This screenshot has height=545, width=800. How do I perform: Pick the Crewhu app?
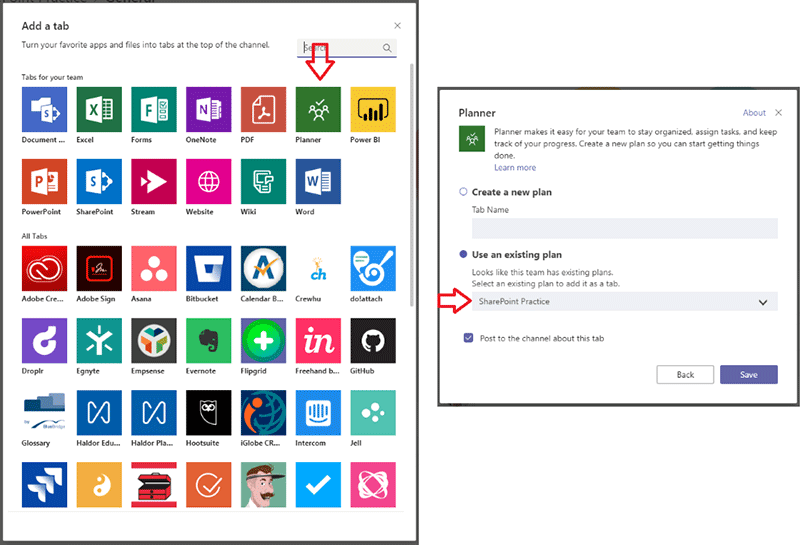(318, 268)
